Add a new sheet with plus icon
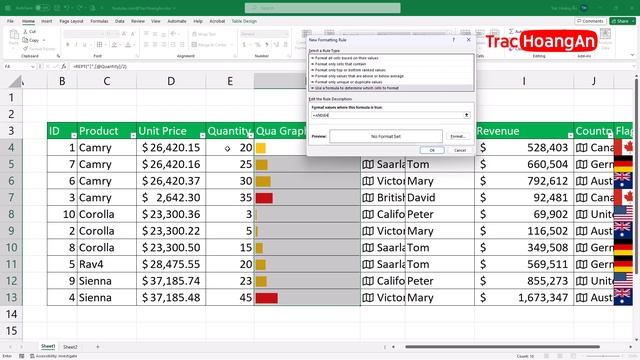The width and height of the screenshot is (640, 360). [x=98, y=347]
